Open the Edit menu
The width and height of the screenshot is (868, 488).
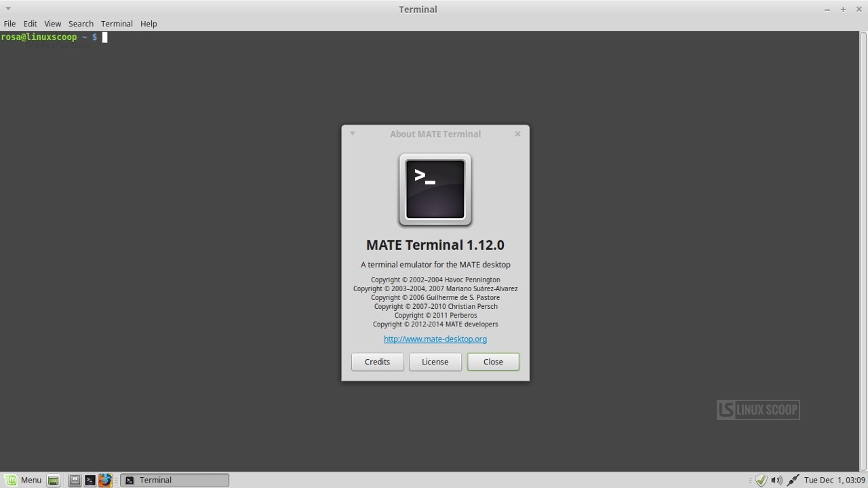(31, 24)
